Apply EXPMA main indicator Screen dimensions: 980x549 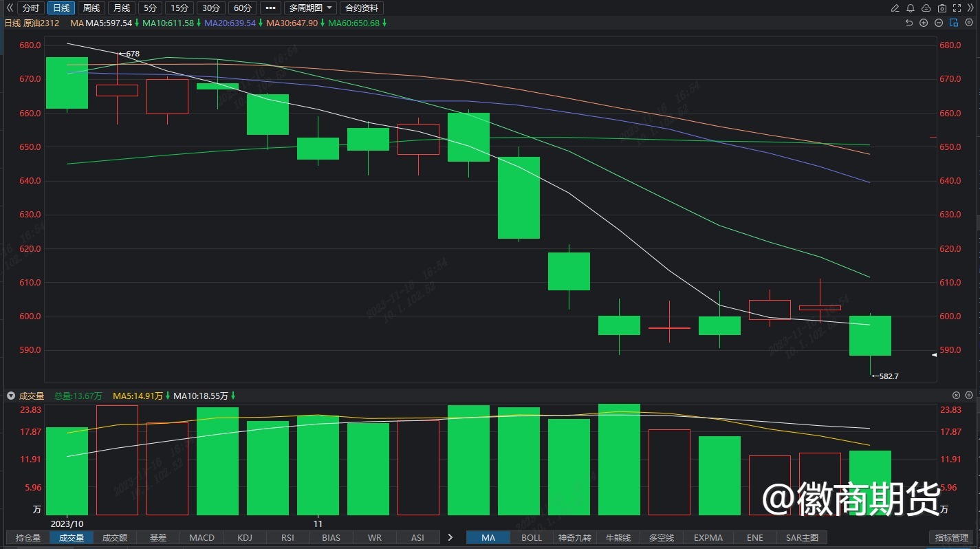click(x=708, y=537)
